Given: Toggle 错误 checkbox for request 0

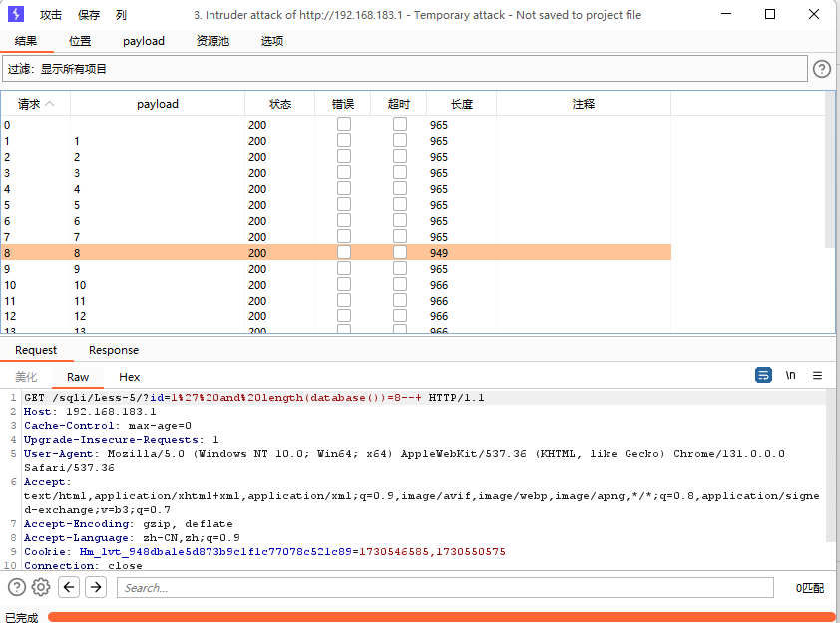Looking at the screenshot, I should coord(344,124).
